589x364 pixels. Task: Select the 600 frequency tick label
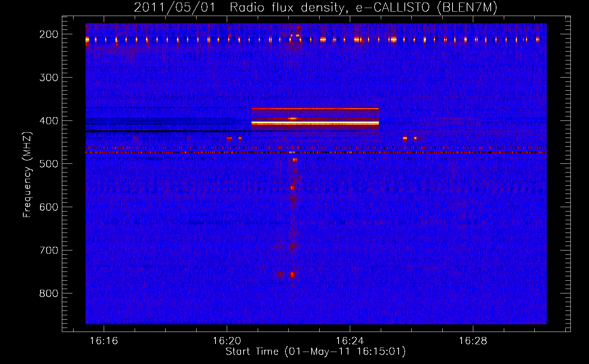[x=49, y=207]
